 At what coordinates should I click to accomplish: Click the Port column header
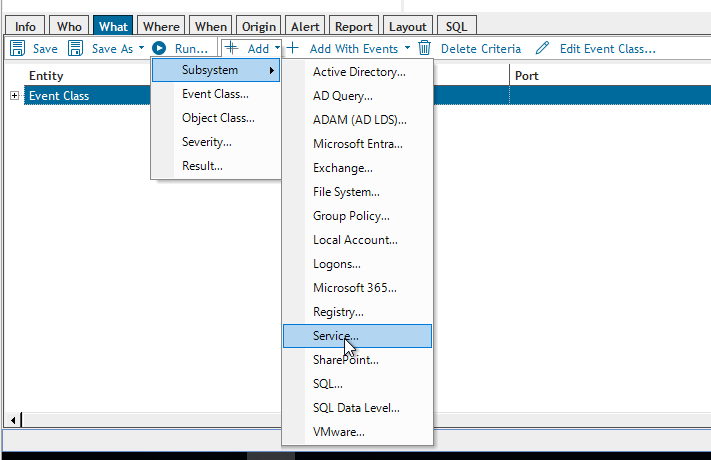(526, 76)
